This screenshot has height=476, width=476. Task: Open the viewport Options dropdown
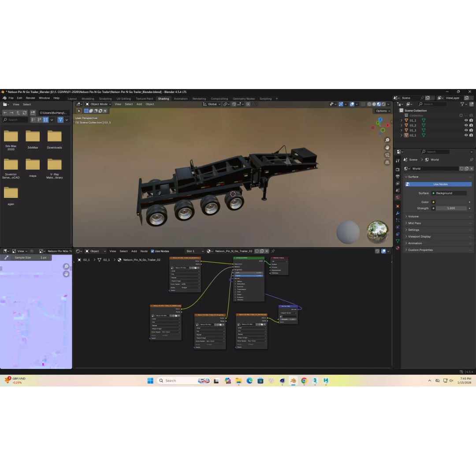(383, 111)
